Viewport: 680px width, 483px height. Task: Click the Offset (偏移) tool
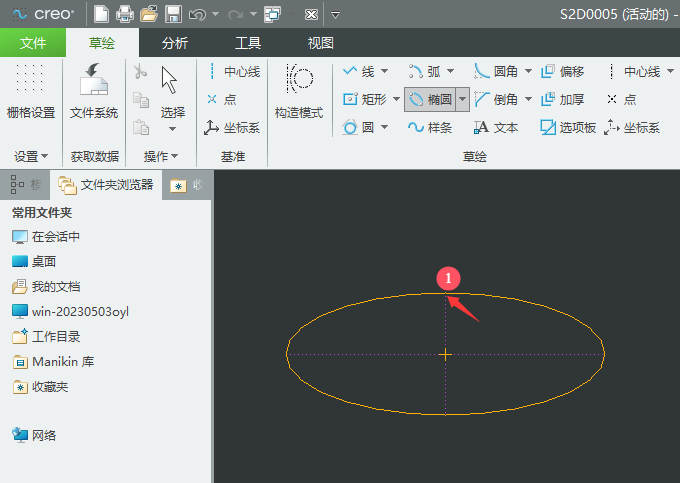pyautogui.click(x=562, y=72)
